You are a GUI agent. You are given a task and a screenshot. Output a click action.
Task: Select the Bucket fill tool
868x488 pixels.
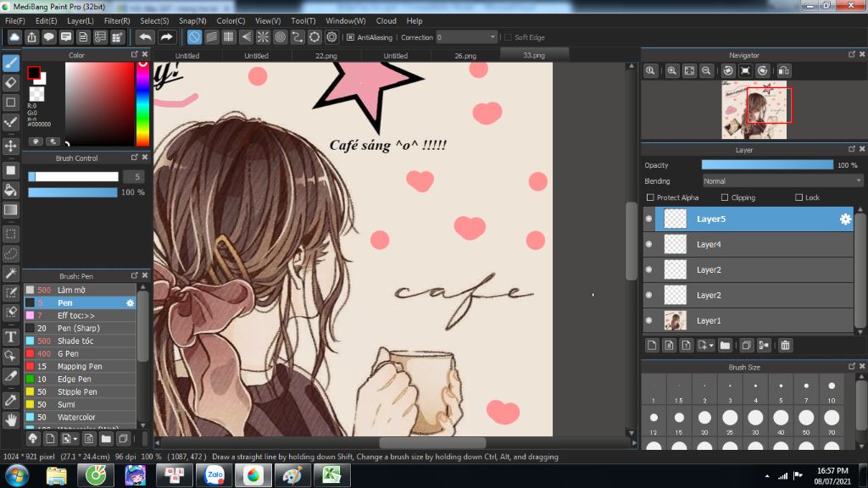click(11, 191)
